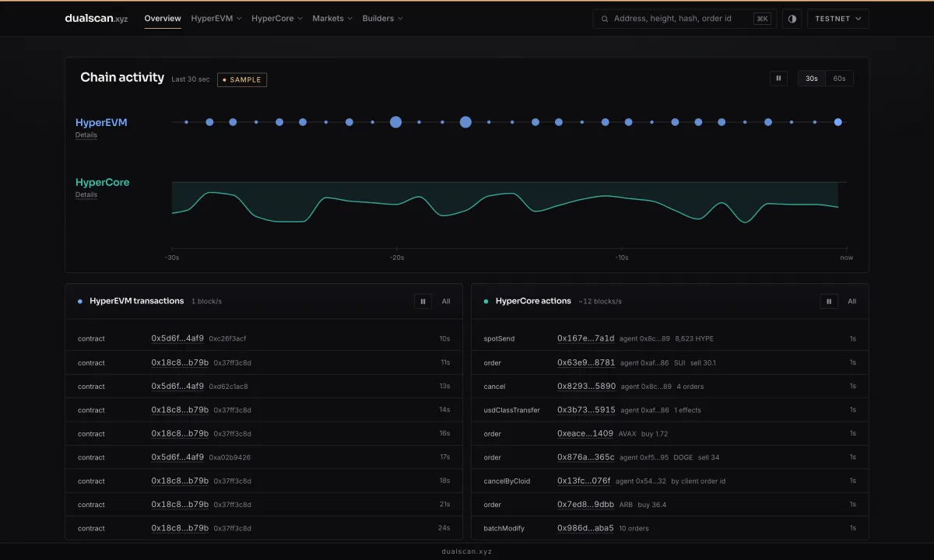Viewport: 934px width, 560px height.
Task: Pause the HyperEVM transactions feed
Action: (423, 301)
